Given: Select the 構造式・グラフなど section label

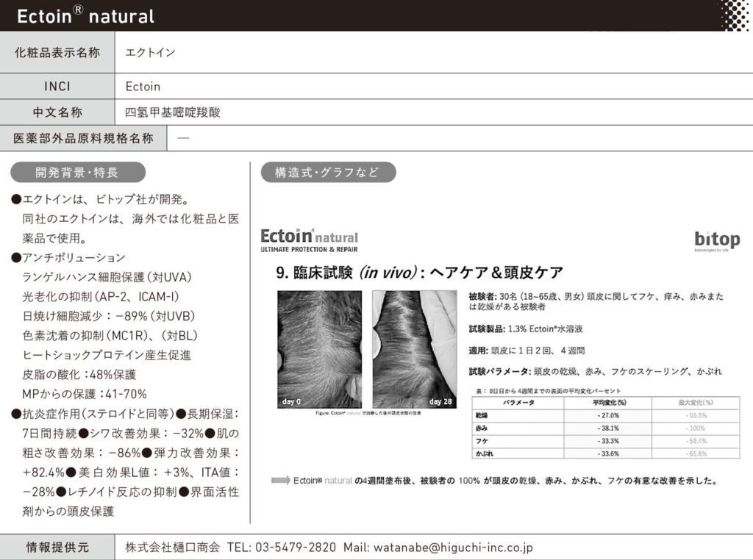Looking at the screenshot, I should tap(328, 173).
